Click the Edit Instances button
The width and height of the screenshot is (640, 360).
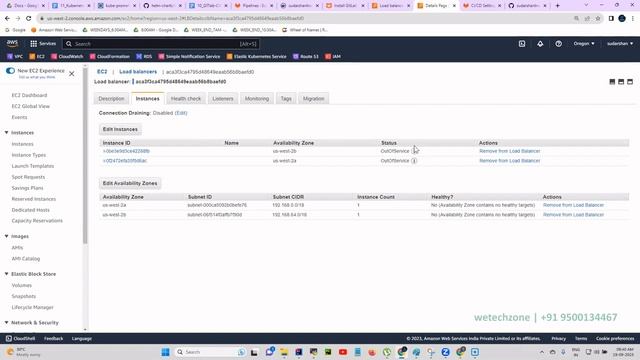click(120, 129)
